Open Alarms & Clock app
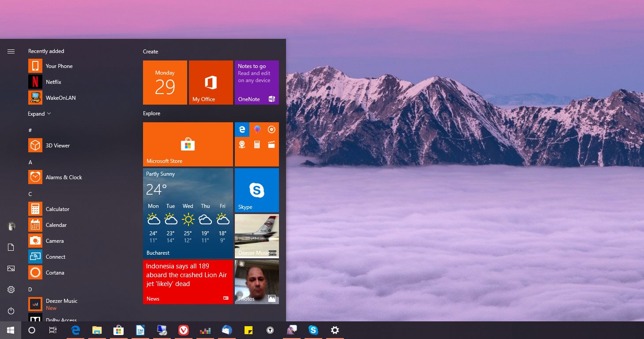This screenshot has height=339, width=644. pos(79,177)
